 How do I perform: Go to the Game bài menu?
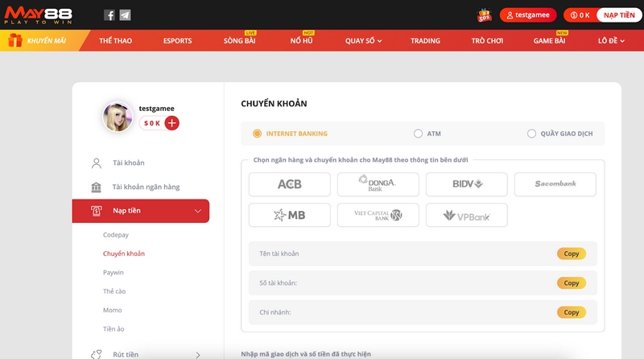pos(550,40)
